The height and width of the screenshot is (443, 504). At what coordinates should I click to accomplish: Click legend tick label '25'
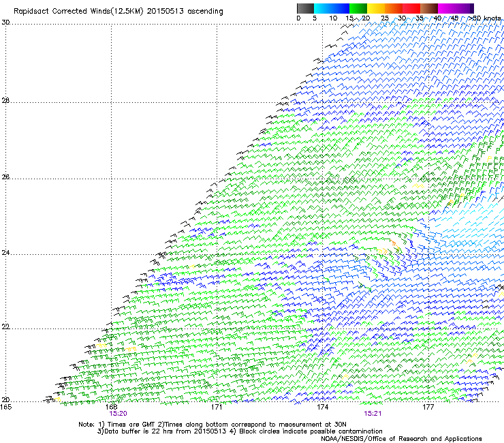[x=385, y=18]
